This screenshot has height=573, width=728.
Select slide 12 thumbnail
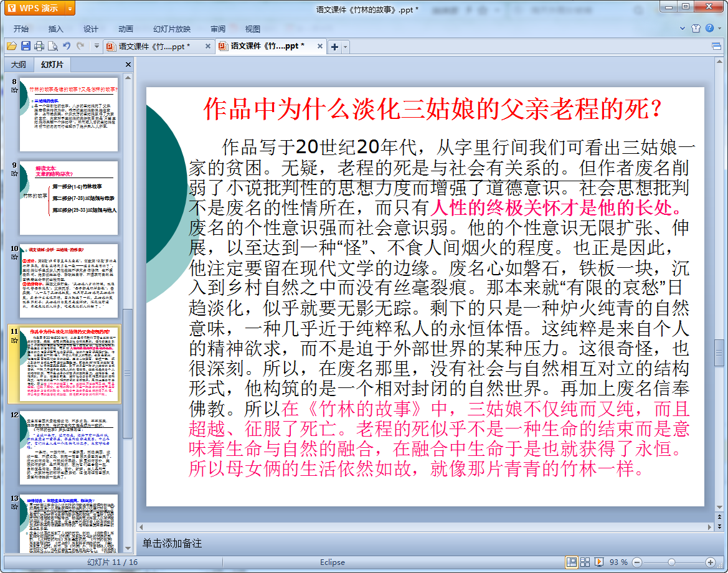69,448
